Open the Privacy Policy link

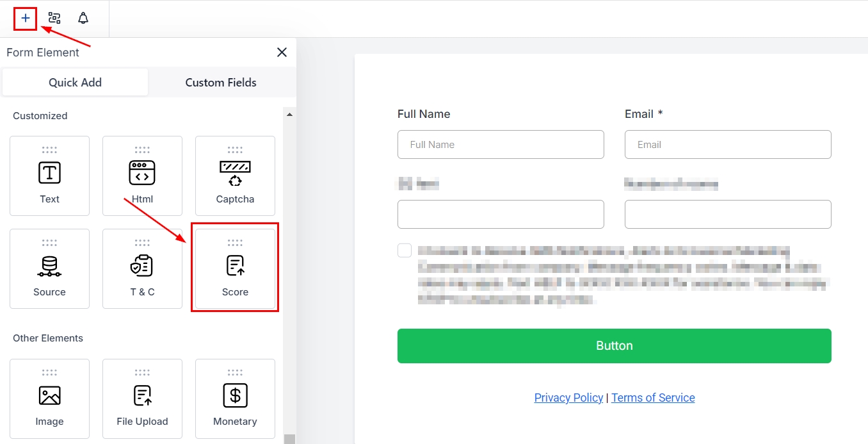tap(568, 398)
